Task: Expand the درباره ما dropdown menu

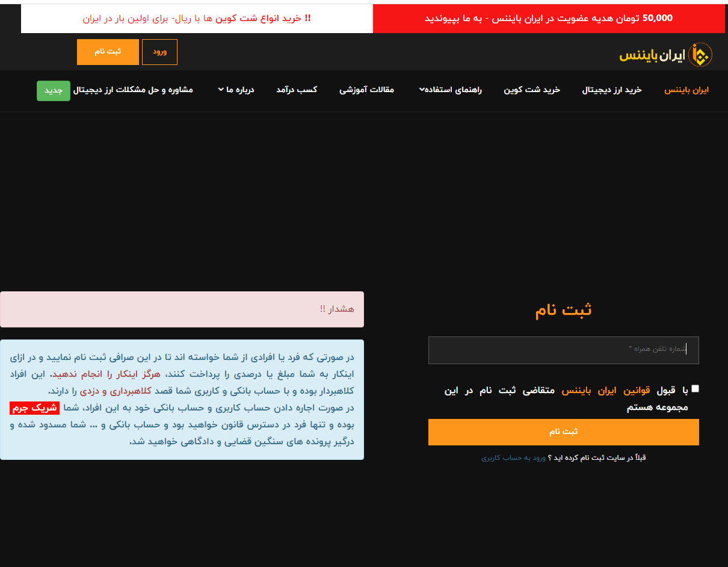Action: [x=236, y=90]
